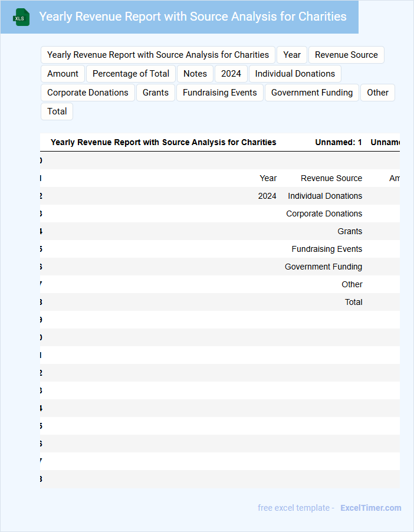Click 'Corporate Donations' table cell
The height and width of the screenshot is (532, 414).
click(x=324, y=214)
